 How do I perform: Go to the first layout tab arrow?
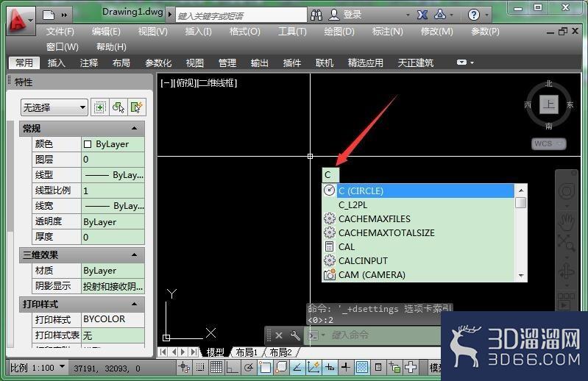pyautogui.click(x=163, y=352)
